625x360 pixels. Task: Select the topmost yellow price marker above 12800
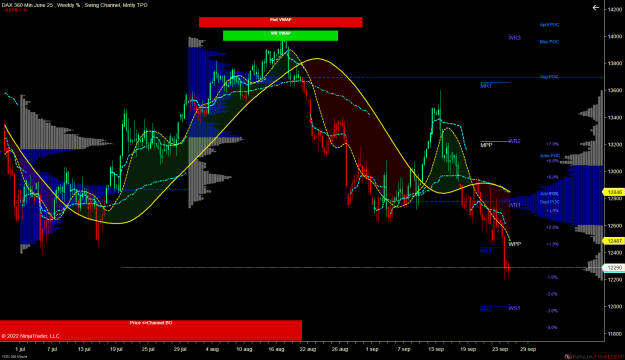(x=615, y=192)
